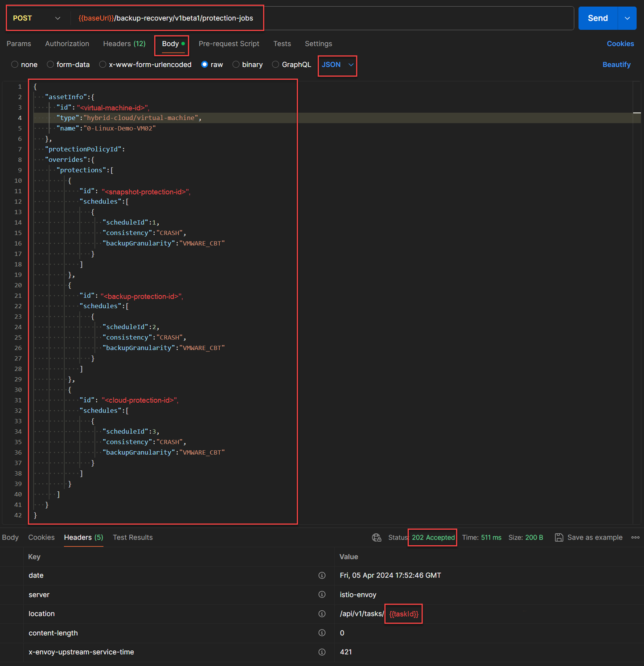Click the x-envoy-upstream-service-time key
Screen dimensions: 644x666
pos(81,652)
